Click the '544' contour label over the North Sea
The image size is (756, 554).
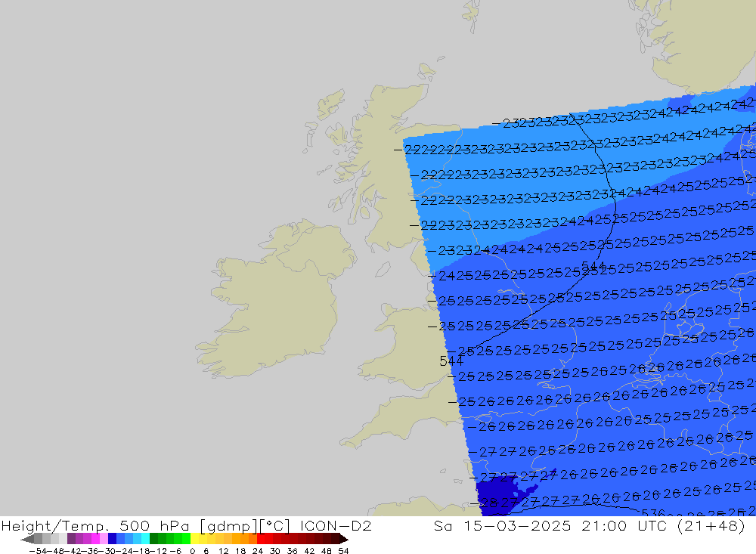click(x=593, y=267)
